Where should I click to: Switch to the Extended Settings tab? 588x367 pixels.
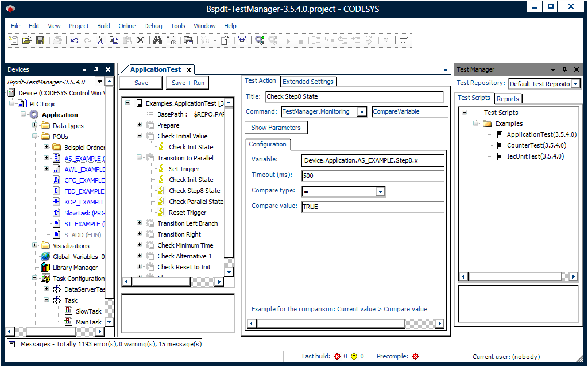308,82
